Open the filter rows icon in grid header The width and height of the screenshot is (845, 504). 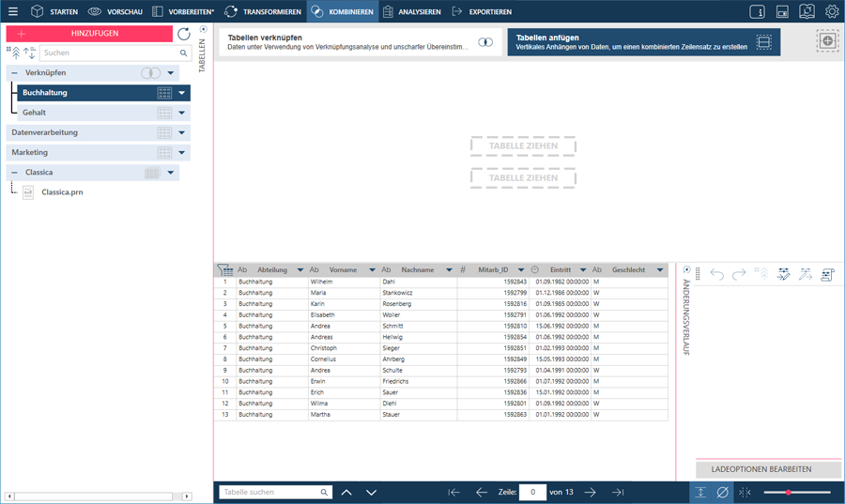224,269
